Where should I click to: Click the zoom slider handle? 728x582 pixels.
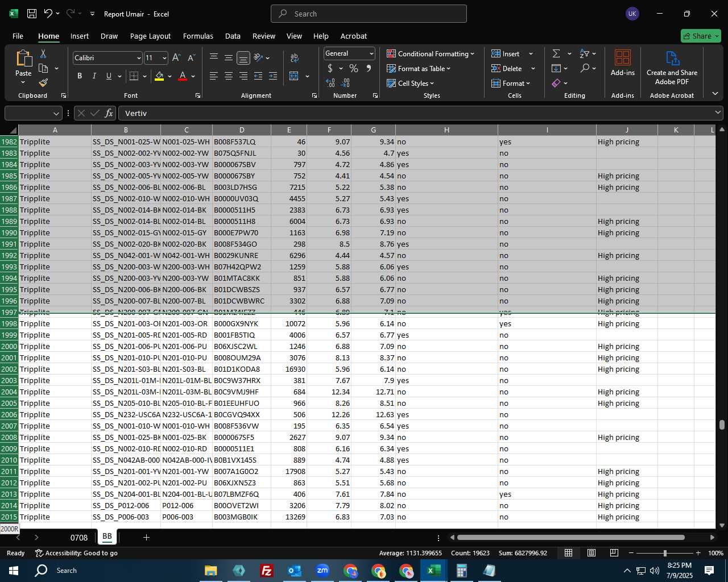point(665,553)
